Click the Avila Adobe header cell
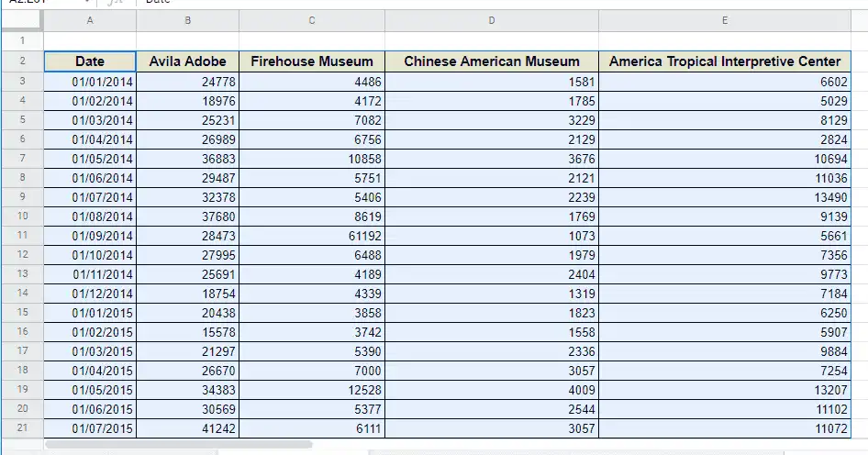868x455 pixels. click(x=188, y=61)
